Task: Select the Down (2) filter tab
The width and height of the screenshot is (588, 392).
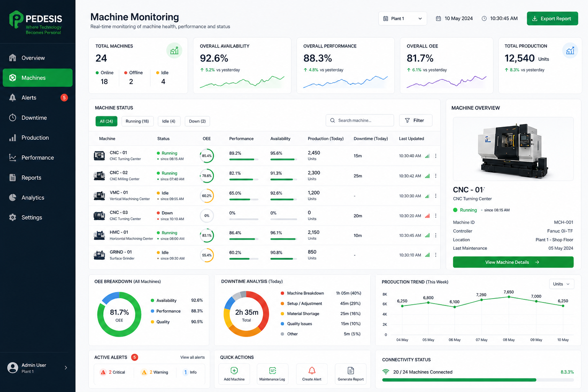Action: tap(198, 121)
